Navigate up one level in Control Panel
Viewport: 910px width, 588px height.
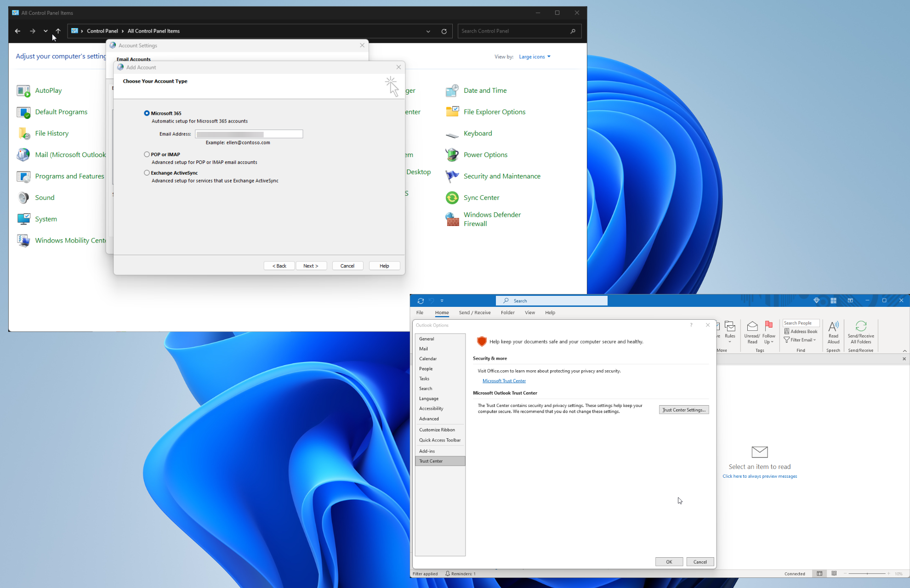(x=58, y=31)
